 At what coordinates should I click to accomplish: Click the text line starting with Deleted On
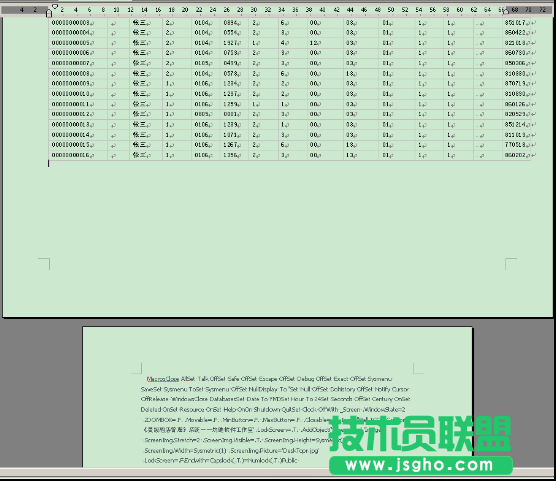tap(273, 409)
